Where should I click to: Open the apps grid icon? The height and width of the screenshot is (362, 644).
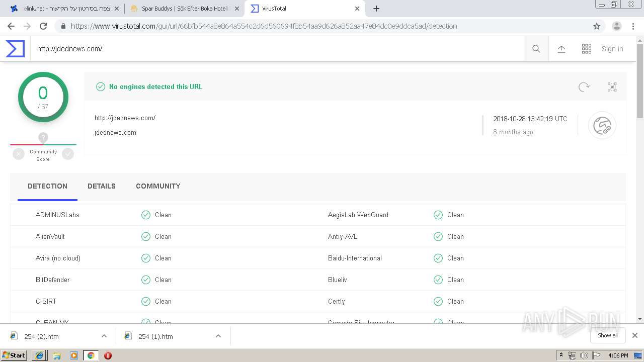click(x=587, y=49)
